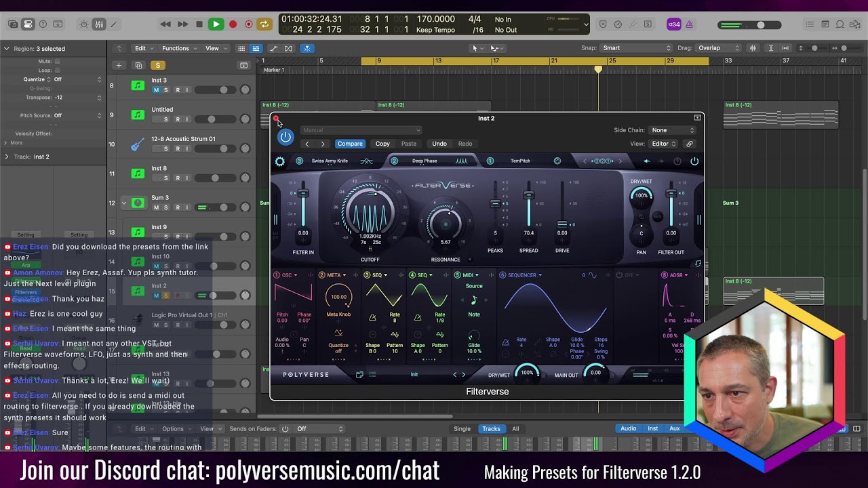Check the Mute checkbox in region inspector
This screenshot has height=488, width=868.
click(57, 62)
